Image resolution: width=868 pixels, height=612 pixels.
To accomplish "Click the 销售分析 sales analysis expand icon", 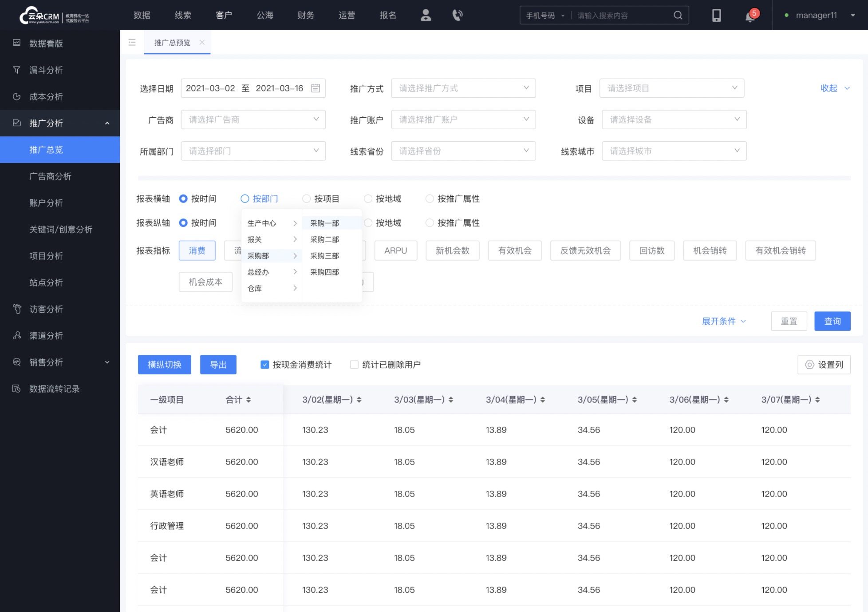I will tap(107, 362).
